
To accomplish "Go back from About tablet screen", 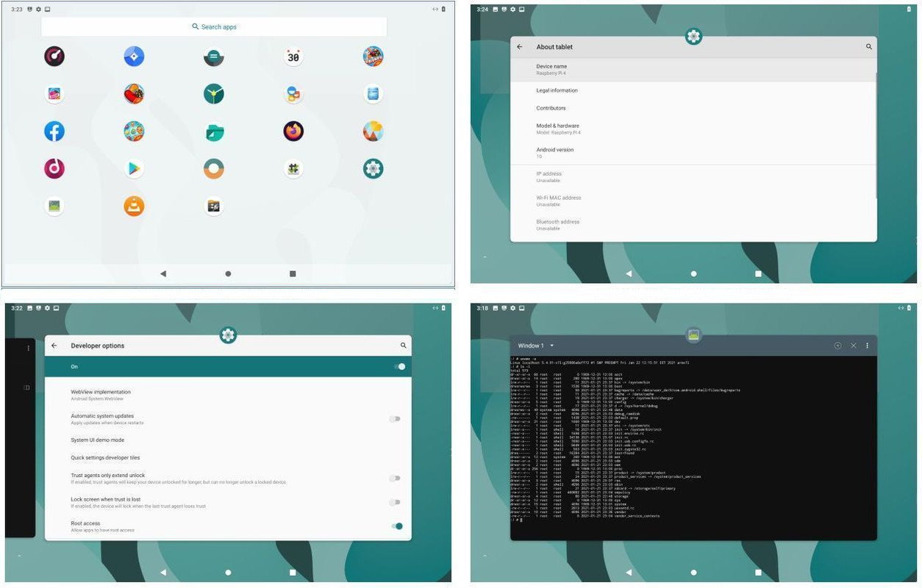I will click(520, 47).
